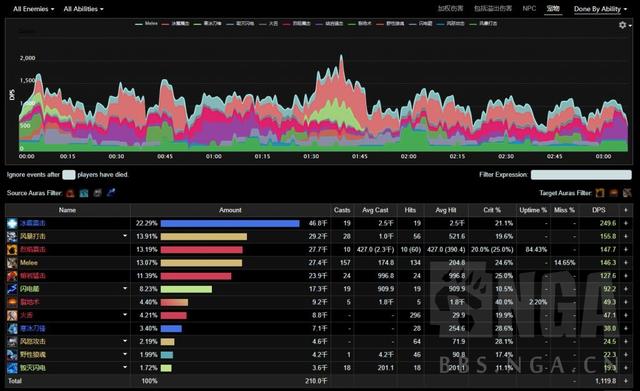The height and width of the screenshot is (391, 640).
Task: Select the blue arrow Source Auras Filter icon
Action: coord(111,193)
